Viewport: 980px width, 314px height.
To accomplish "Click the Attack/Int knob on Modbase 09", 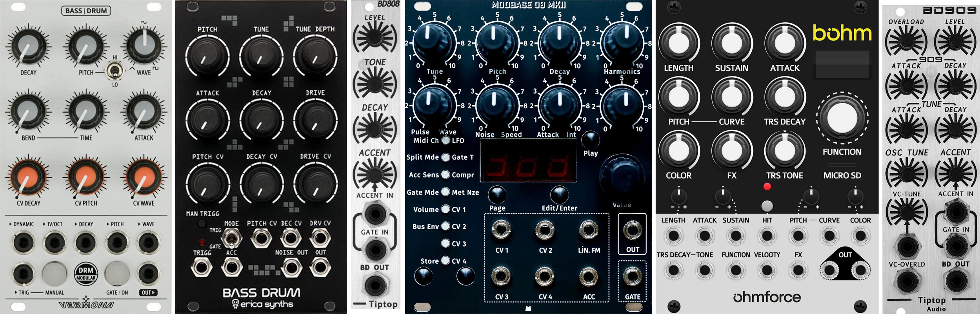I will pos(559,106).
